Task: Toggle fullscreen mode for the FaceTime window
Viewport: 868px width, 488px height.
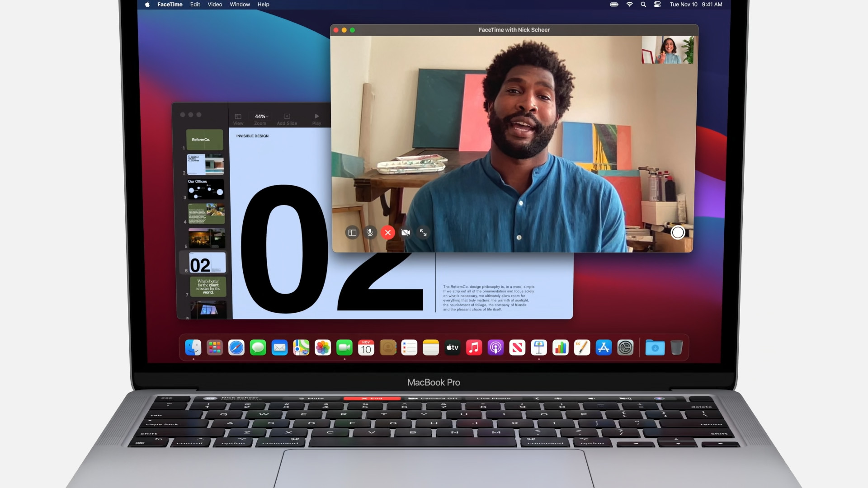Action: tap(424, 232)
